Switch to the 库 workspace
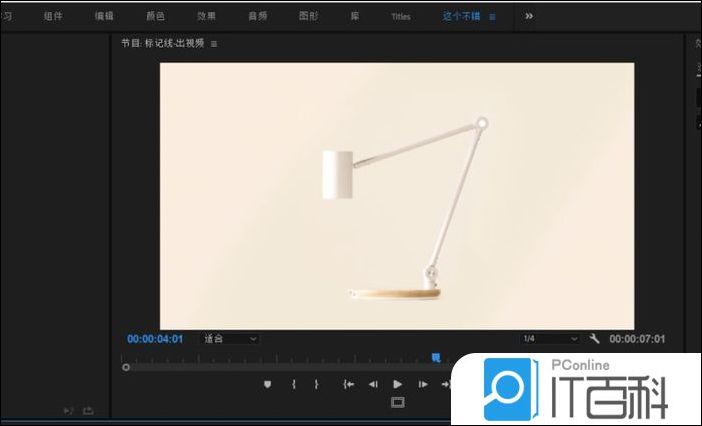Image resolution: width=702 pixels, height=426 pixels. pos(355,16)
